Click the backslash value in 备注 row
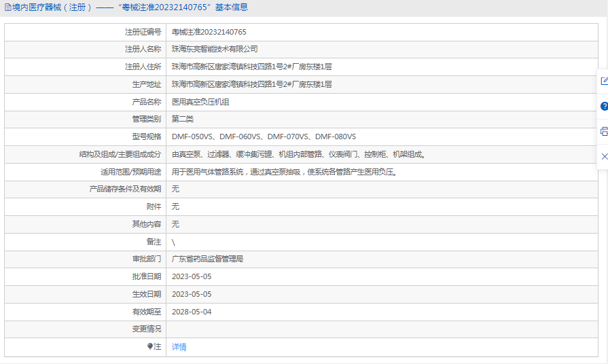Viewport: 608px width, 364px height. point(173,242)
